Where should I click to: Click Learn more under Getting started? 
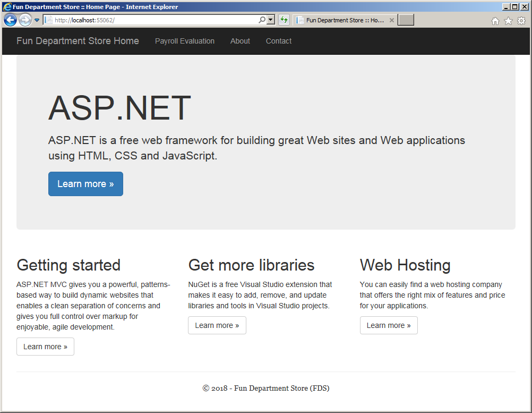coord(45,347)
